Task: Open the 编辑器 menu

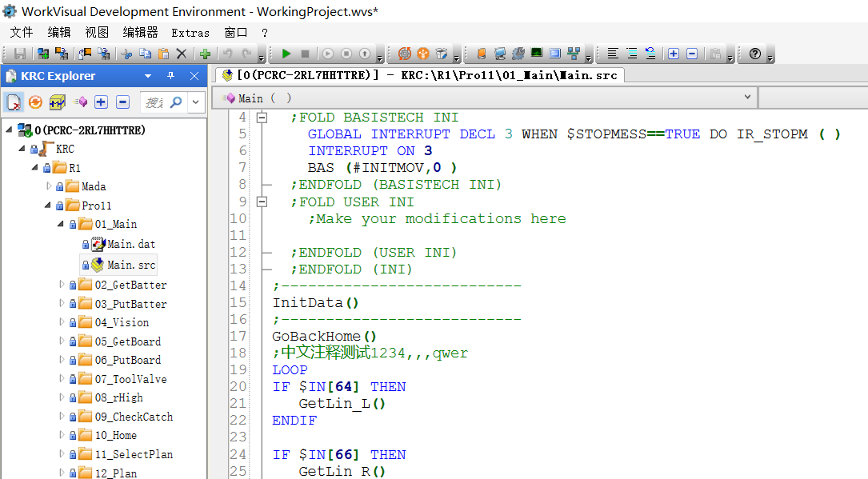Action: point(141,33)
